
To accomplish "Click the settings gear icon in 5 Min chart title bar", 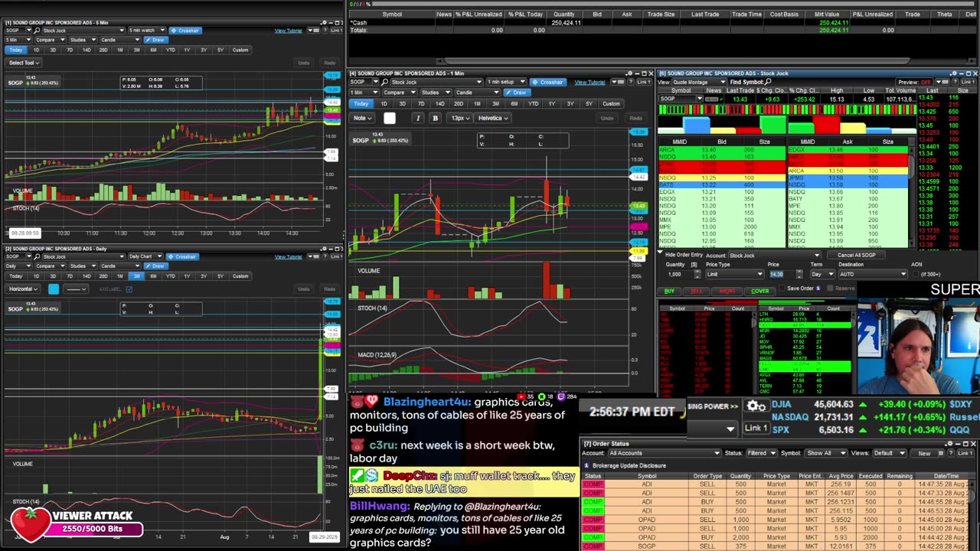I will point(324,22).
